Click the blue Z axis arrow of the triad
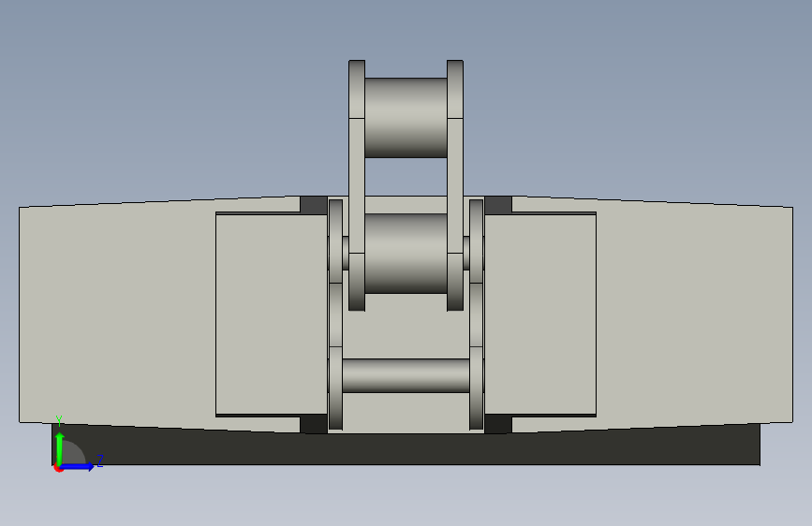812x526 pixels. point(78,467)
